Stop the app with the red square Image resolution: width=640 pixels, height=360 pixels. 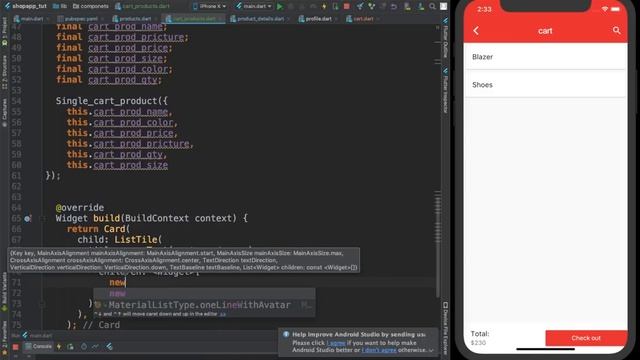(347, 7)
